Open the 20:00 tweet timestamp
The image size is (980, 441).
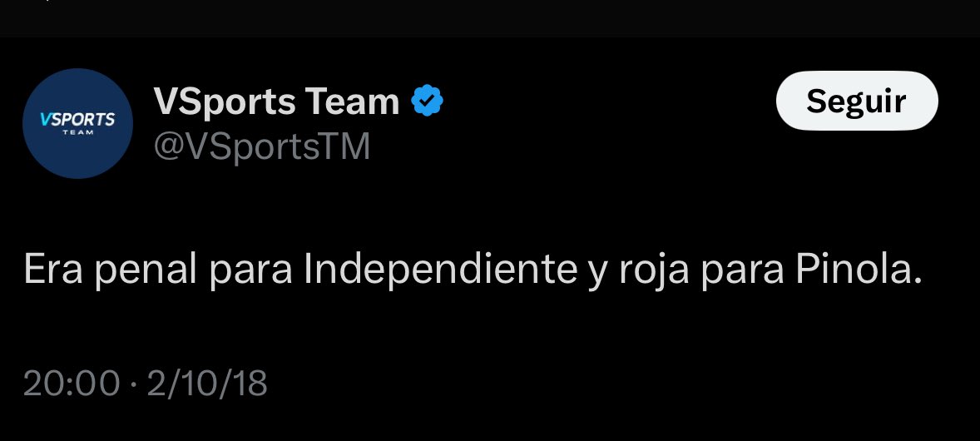click(72, 383)
